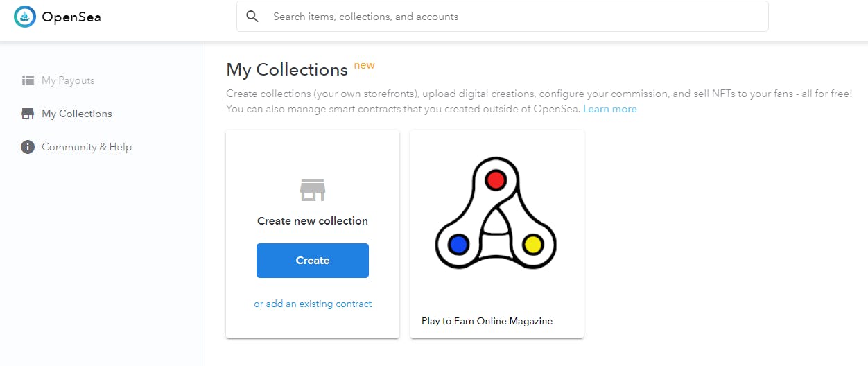Screen dimensions: 868x366
Task: Click the Community & Help info icon
Action: 28,147
